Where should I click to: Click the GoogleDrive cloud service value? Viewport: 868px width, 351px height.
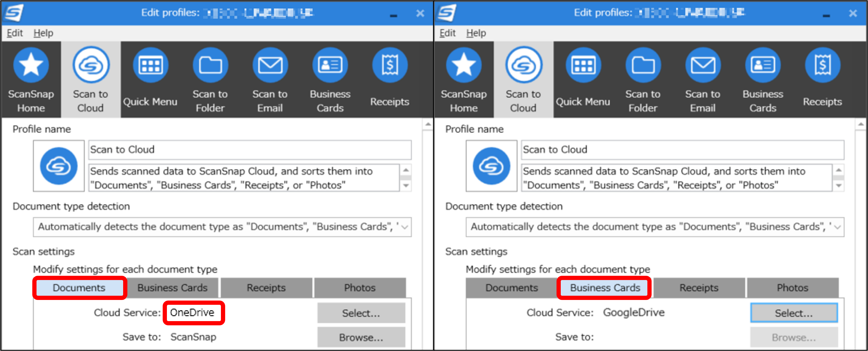633,313
